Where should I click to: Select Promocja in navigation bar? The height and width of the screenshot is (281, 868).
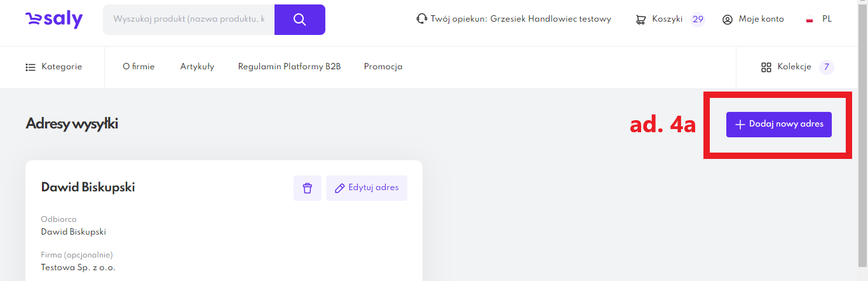[x=383, y=67]
